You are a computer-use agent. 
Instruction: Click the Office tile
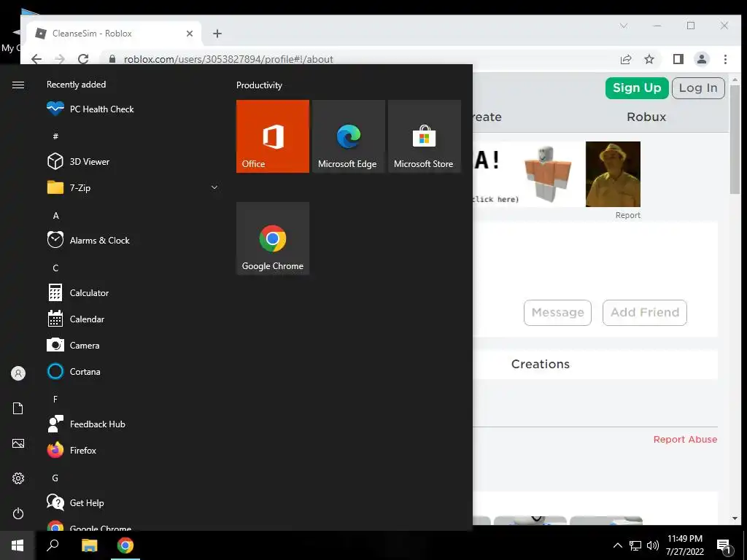[273, 136]
